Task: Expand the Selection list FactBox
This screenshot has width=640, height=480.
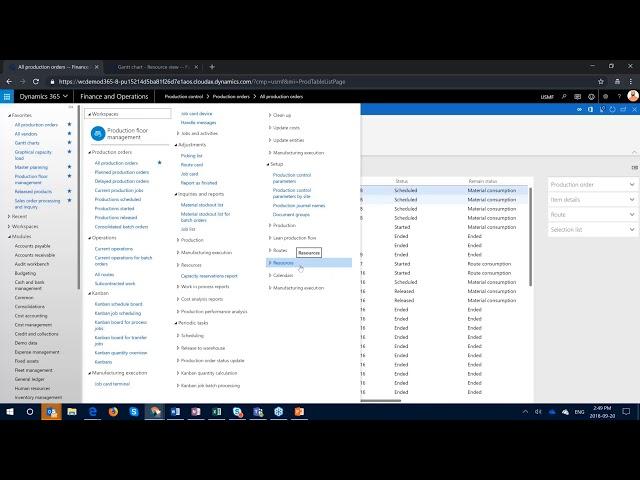Action: [x=592, y=230]
